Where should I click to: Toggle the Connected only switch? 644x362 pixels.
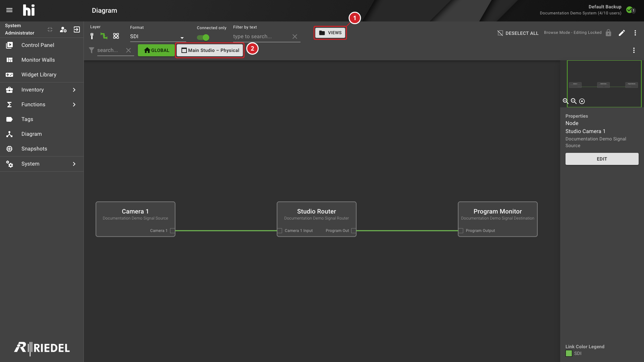(203, 38)
